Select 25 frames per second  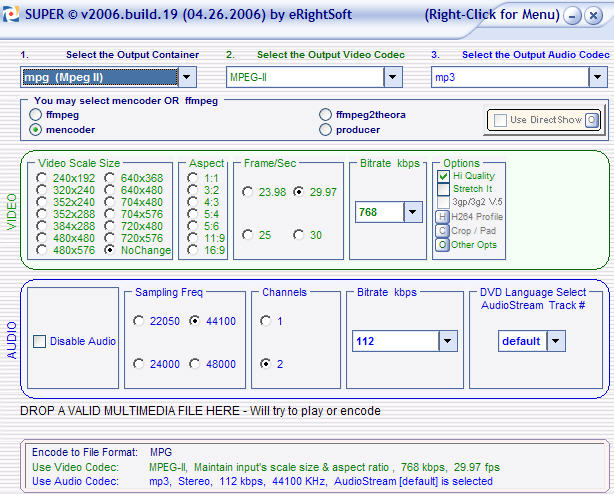pos(247,235)
